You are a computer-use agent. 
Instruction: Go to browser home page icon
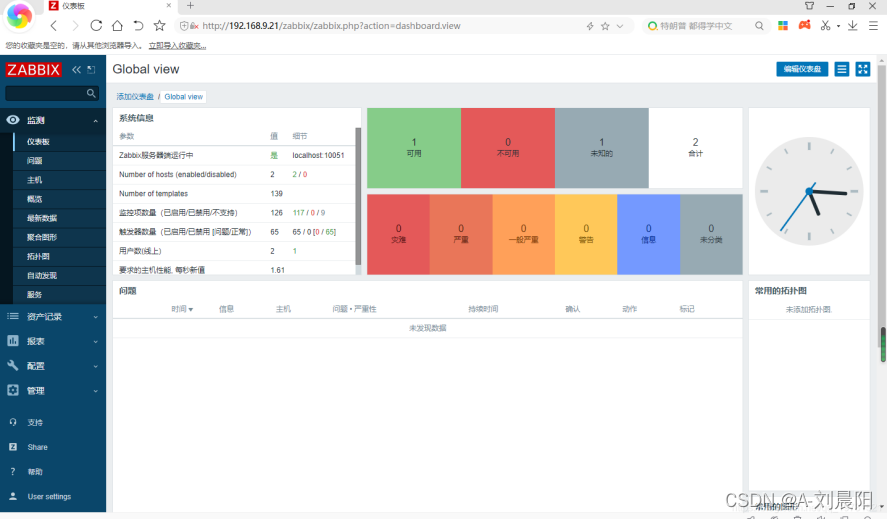pos(117,25)
